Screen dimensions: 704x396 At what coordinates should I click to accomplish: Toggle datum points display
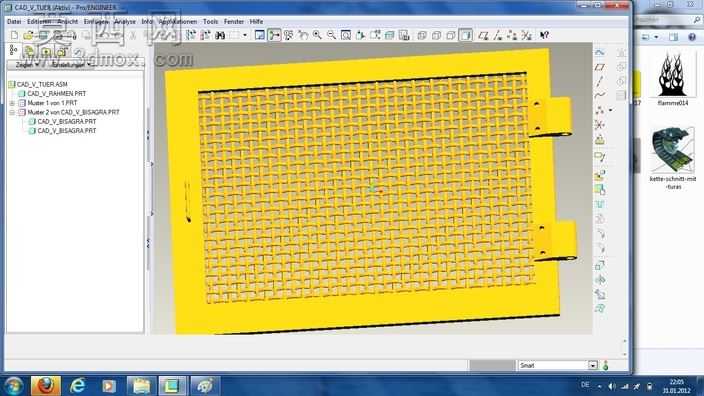click(x=512, y=35)
